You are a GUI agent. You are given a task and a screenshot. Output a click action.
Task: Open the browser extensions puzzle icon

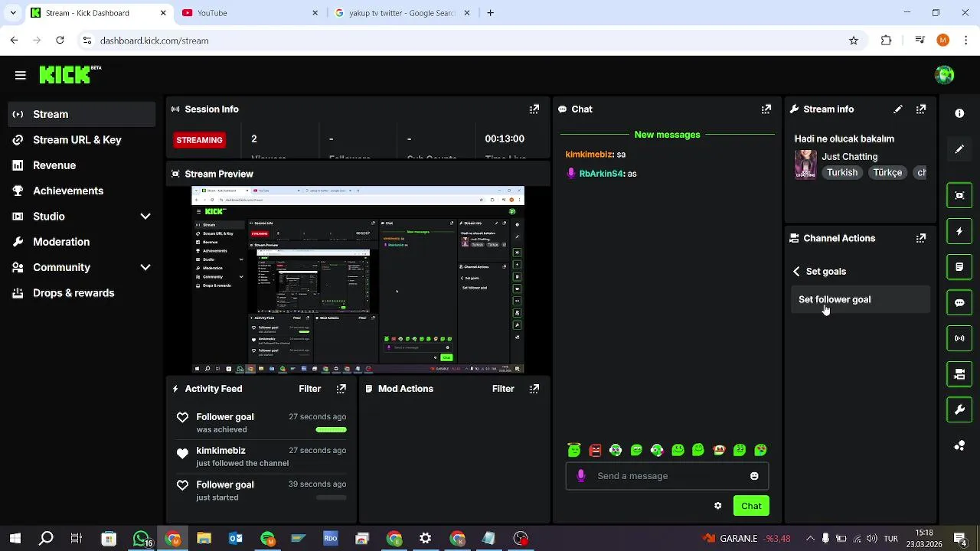(886, 41)
